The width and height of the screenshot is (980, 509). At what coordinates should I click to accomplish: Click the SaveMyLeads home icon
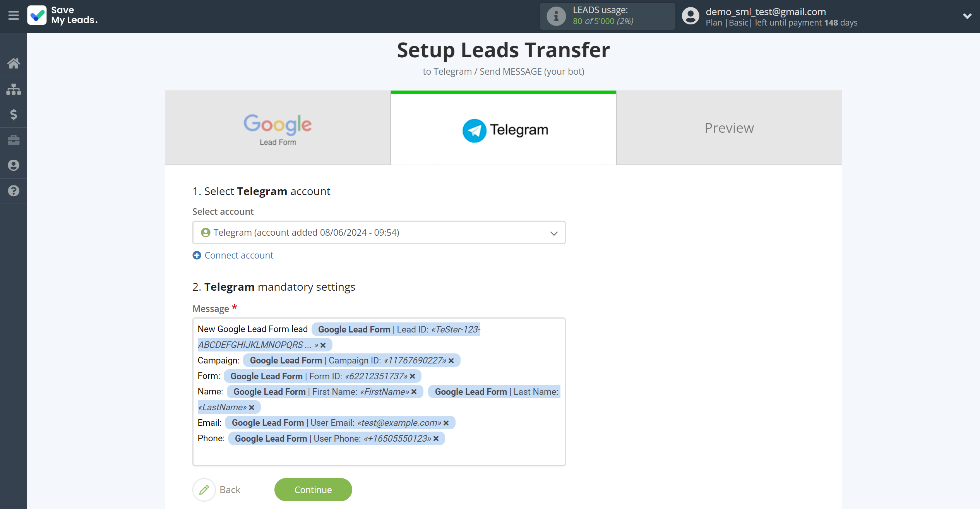point(14,63)
